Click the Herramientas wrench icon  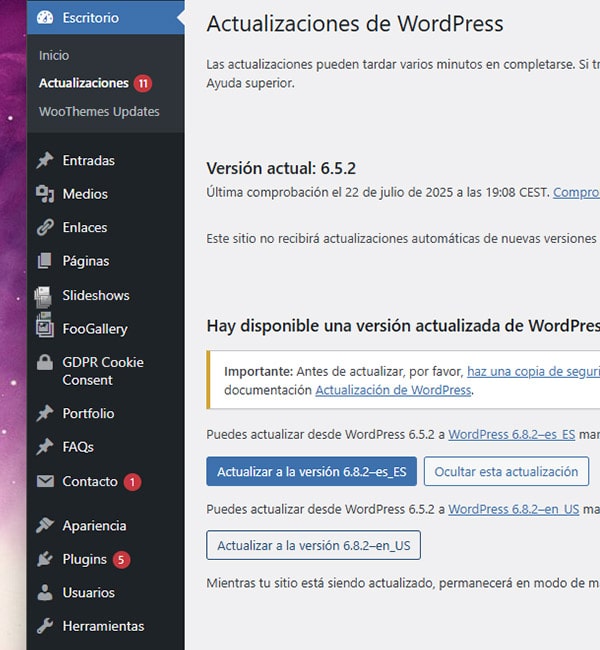(45, 626)
